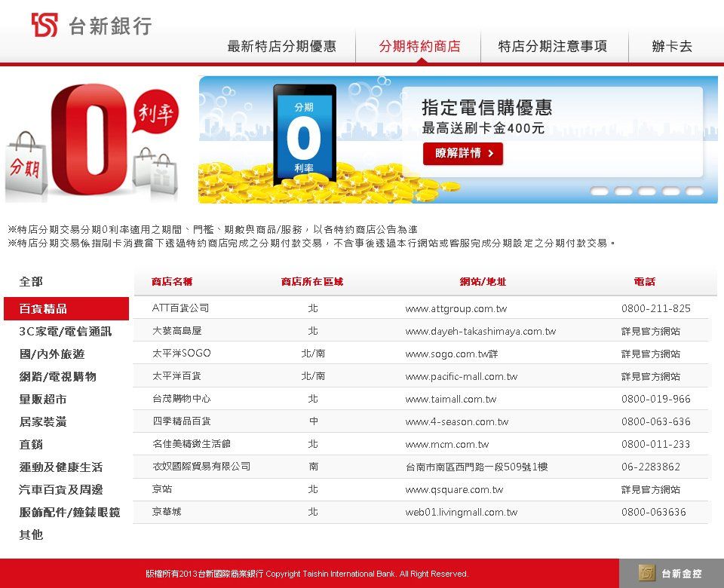Click the 京華城 store name
This screenshot has height=588, width=724.
167,511
